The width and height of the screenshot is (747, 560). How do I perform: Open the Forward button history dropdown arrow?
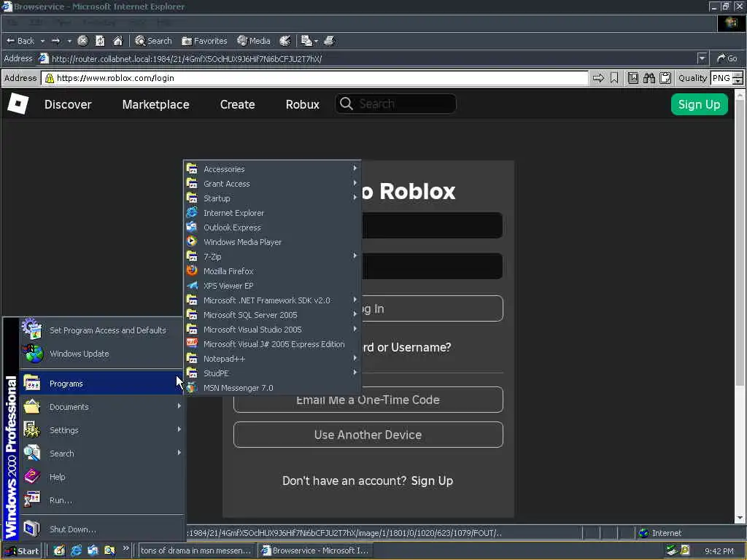[69, 41]
